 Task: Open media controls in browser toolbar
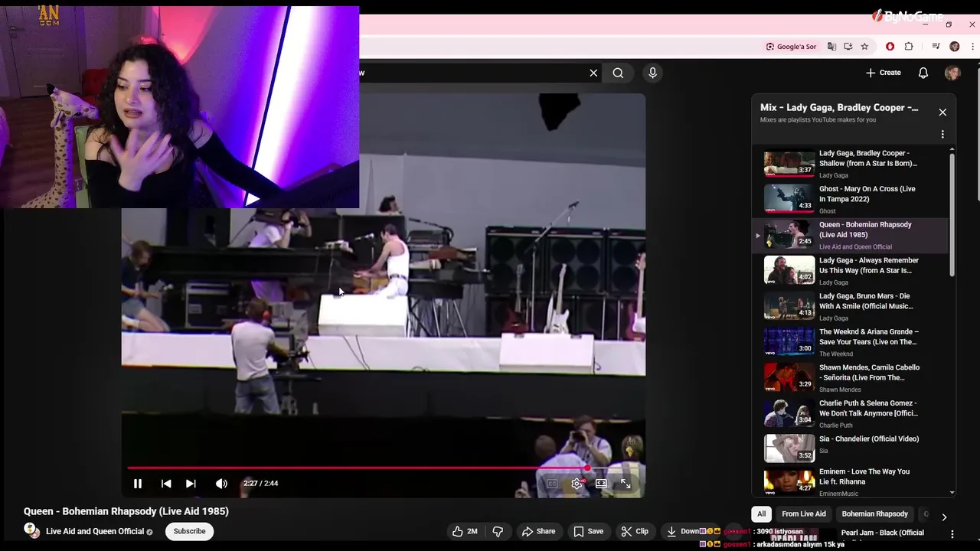(936, 47)
